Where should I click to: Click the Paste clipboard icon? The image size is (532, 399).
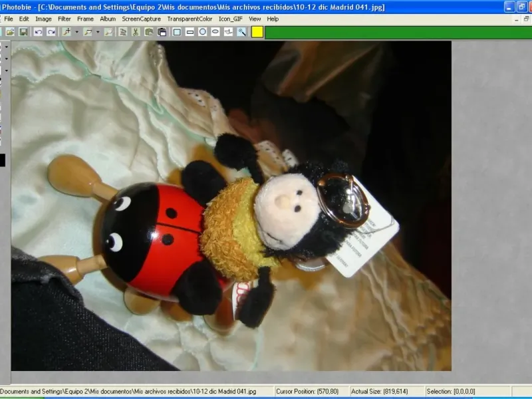coord(162,32)
